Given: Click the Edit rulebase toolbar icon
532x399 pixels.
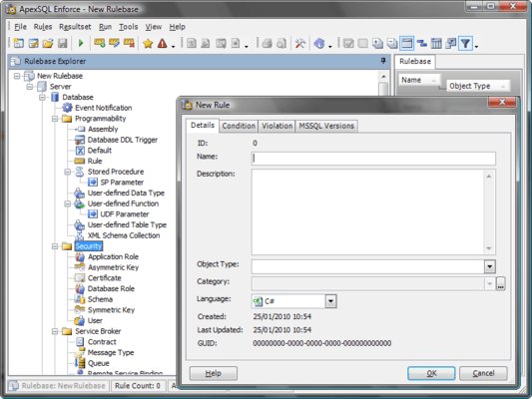Looking at the screenshot, I should tap(33, 44).
